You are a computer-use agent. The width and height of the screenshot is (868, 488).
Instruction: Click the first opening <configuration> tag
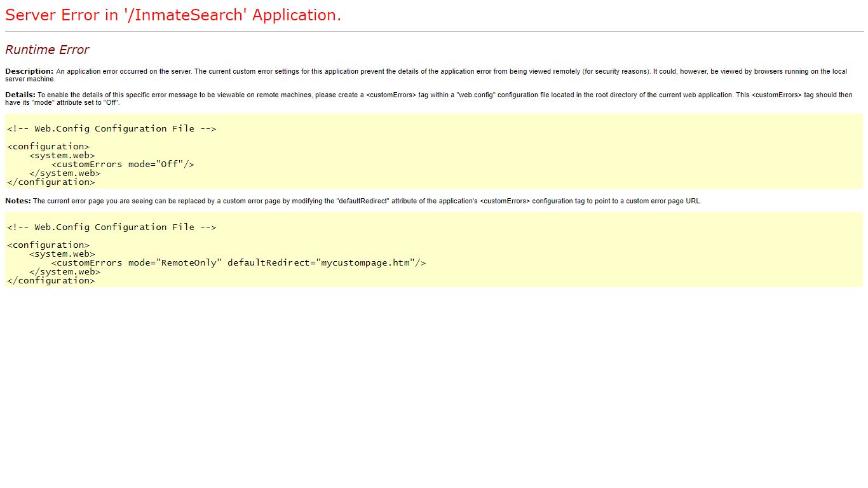pyautogui.click(x=48, y=146)
